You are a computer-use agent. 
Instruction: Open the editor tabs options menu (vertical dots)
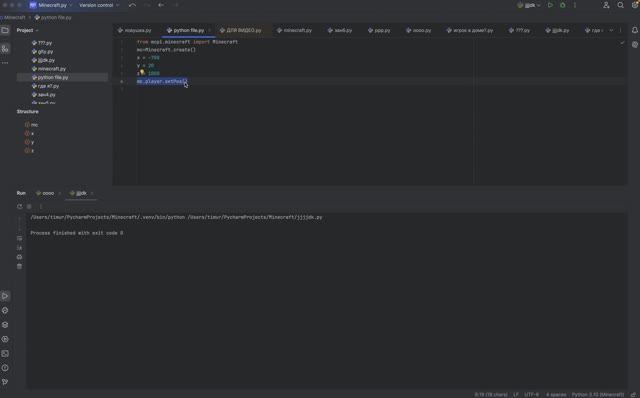620,30
